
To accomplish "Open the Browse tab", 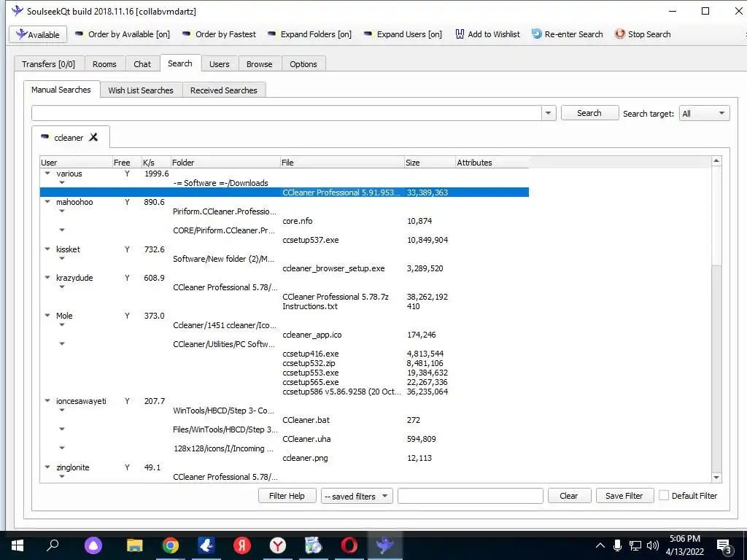I will click(260, 64).
